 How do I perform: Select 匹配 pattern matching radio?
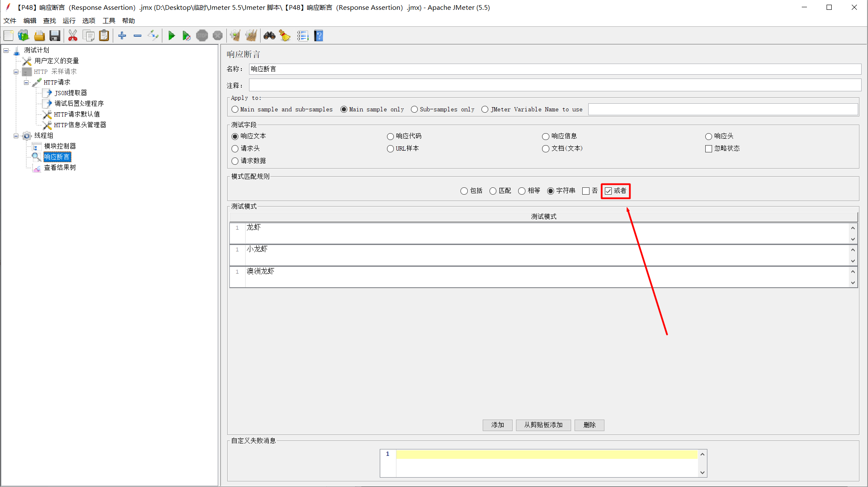(493, 191)
